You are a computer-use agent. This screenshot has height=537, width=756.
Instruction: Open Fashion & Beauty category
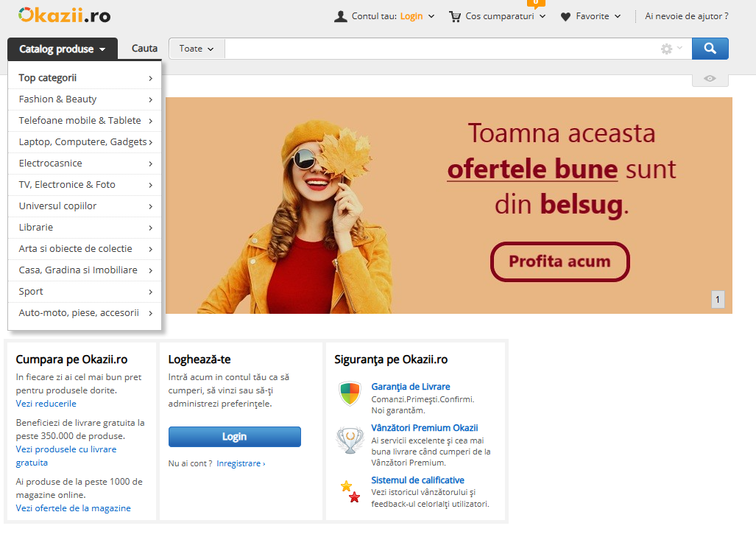tap(85, 99)
